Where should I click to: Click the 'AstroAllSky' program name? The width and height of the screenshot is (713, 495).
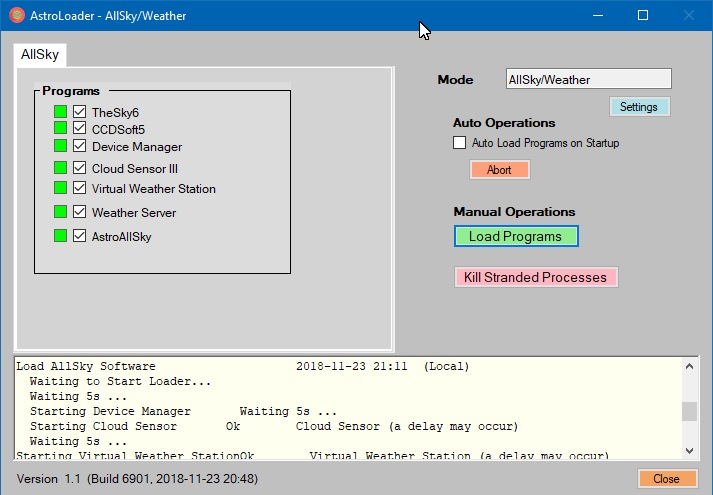click(121, 237)
